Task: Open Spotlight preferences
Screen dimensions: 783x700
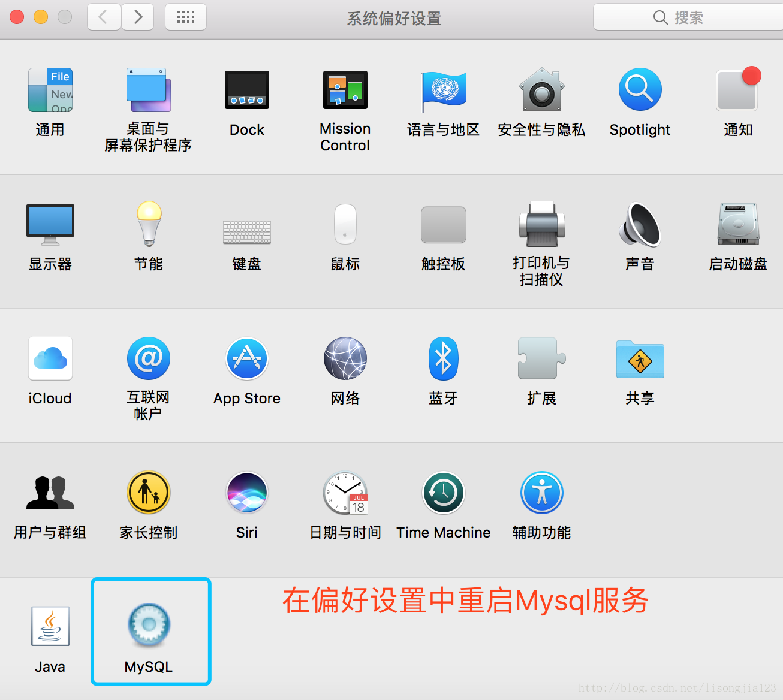Action: click(x=639, y=90)
